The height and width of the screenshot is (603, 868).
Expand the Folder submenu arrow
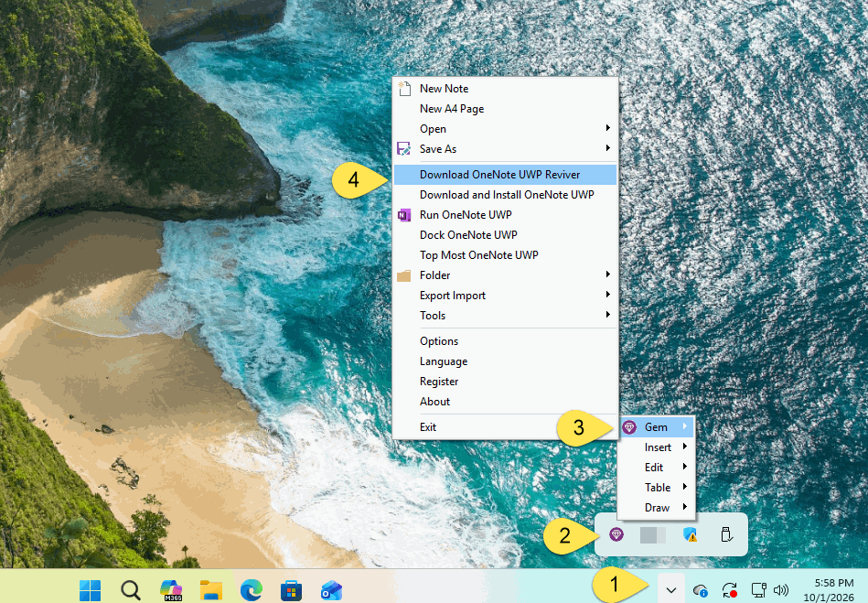[x=608, y=275]
